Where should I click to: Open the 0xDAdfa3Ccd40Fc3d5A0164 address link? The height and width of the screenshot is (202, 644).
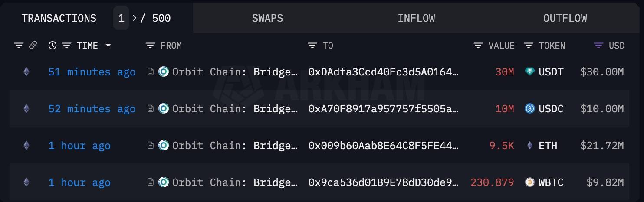coord(384,72)
